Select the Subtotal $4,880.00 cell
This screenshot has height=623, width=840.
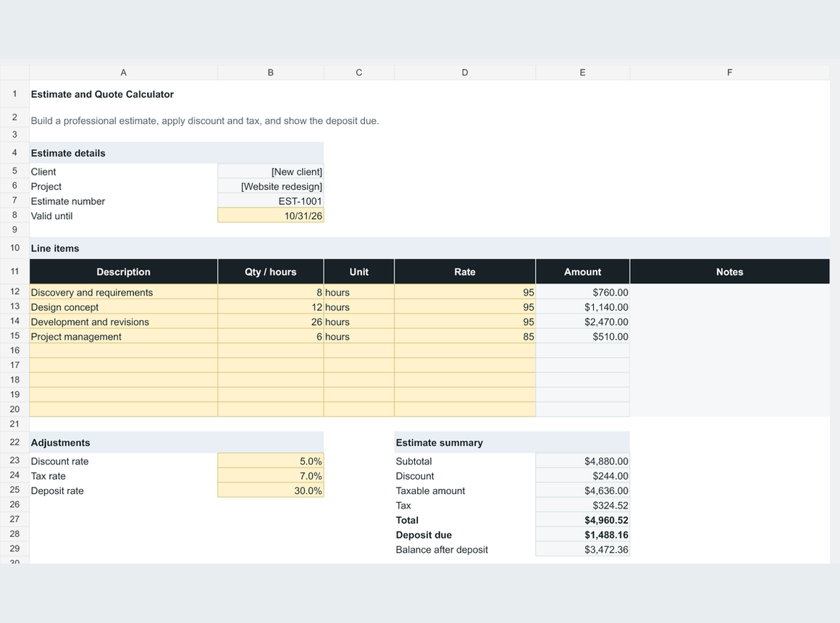(x=582, y=461)
